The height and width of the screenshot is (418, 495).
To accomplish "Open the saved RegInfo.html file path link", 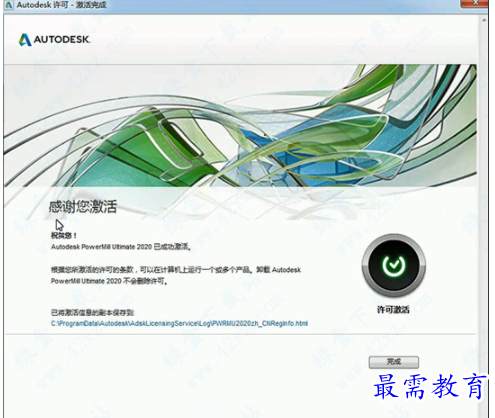I will (x=179, y=323).
